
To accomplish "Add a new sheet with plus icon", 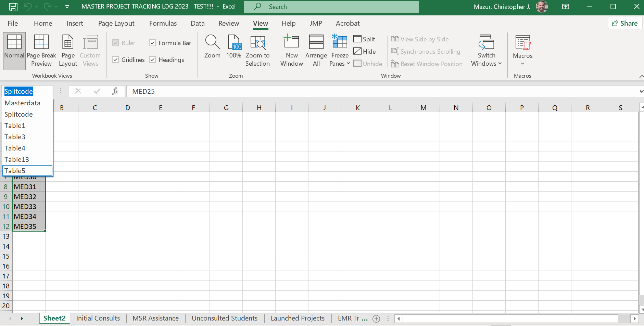I will click(x=376, y=318).
